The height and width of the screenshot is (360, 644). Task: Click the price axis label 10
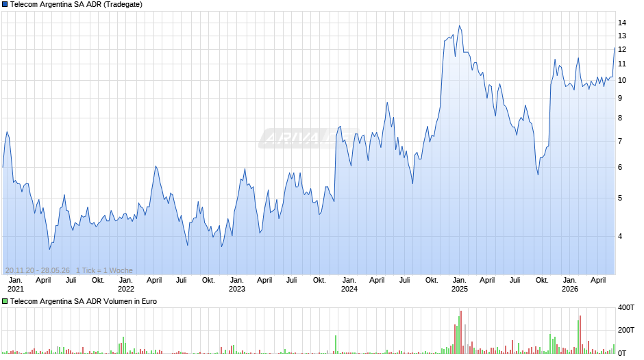[622, 81]
